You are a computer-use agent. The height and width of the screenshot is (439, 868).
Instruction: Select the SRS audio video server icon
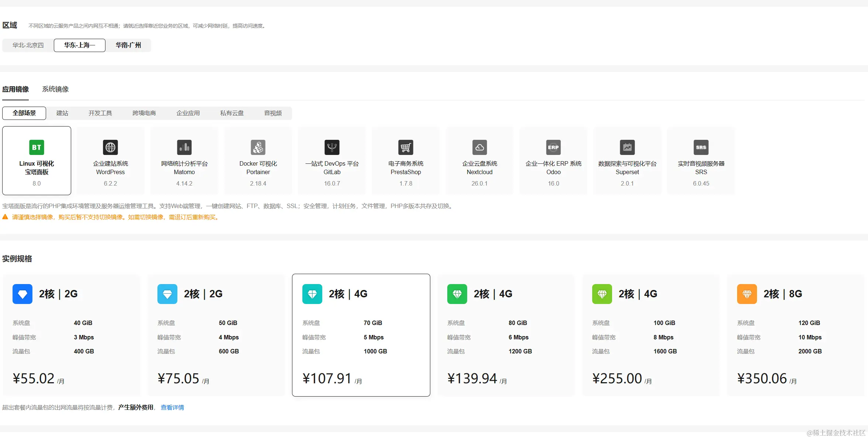click(701, 148)
